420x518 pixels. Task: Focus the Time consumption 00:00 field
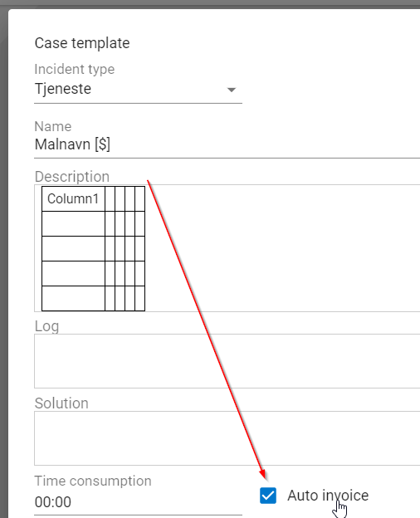(138, 502)
